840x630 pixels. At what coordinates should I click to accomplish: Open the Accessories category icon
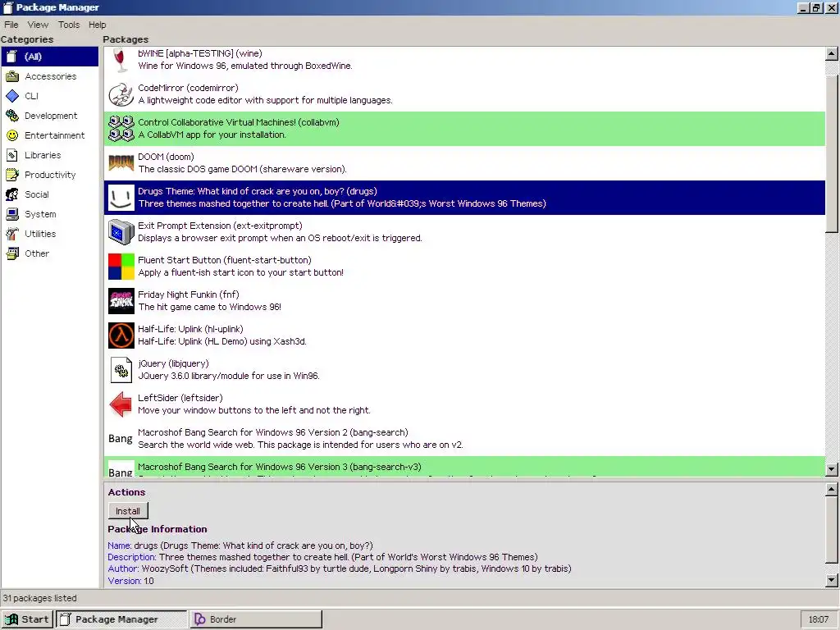point(11,76)
